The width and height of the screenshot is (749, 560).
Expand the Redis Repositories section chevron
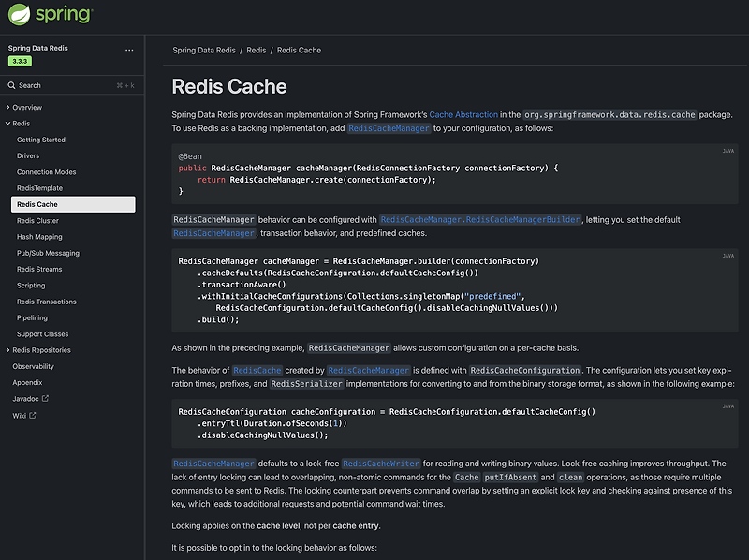(7, 350)
